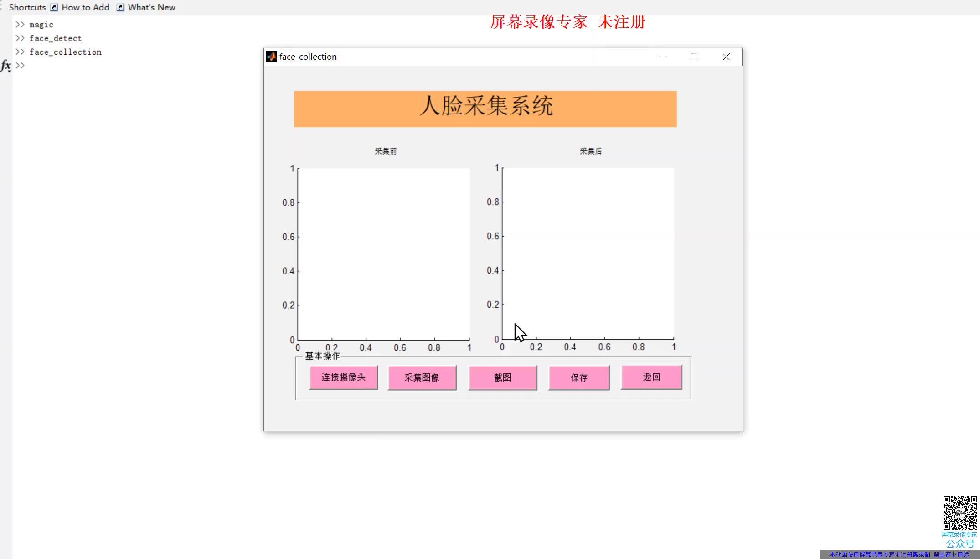Click the face_detect script in workspace

coord(56,38)
